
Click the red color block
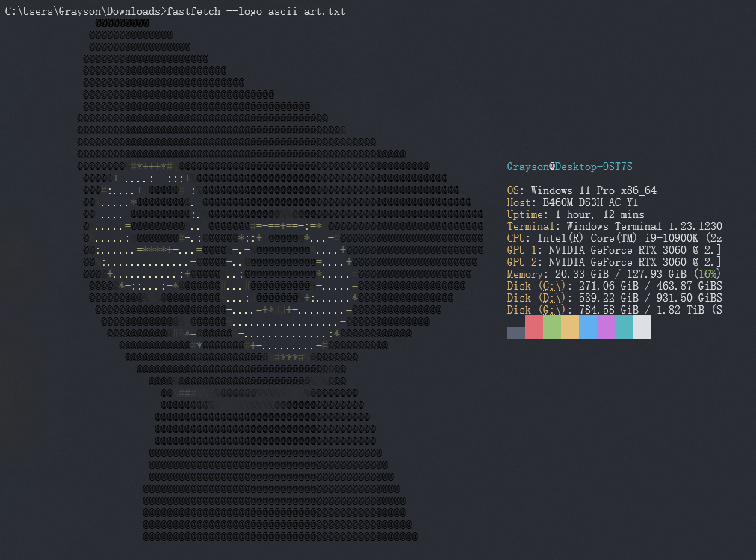click(533, 327)
